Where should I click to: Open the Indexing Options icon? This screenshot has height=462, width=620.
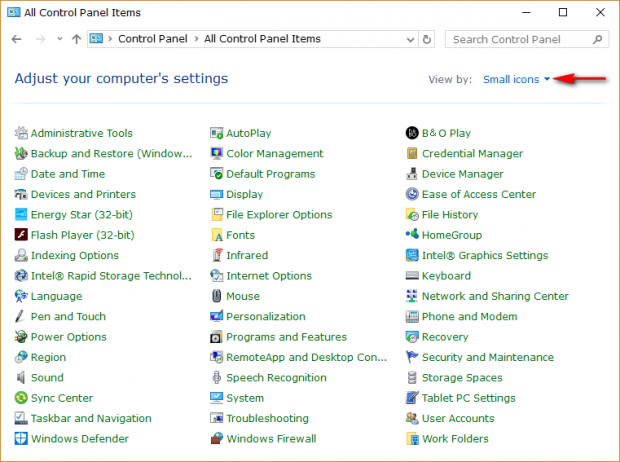tap(21, 255)
